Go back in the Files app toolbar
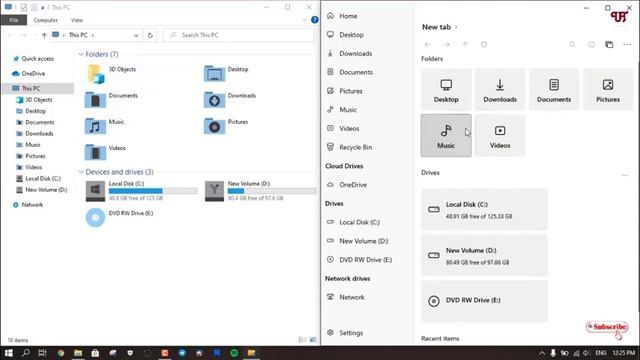This screenshot has height=360, width=640. (427, 44)
